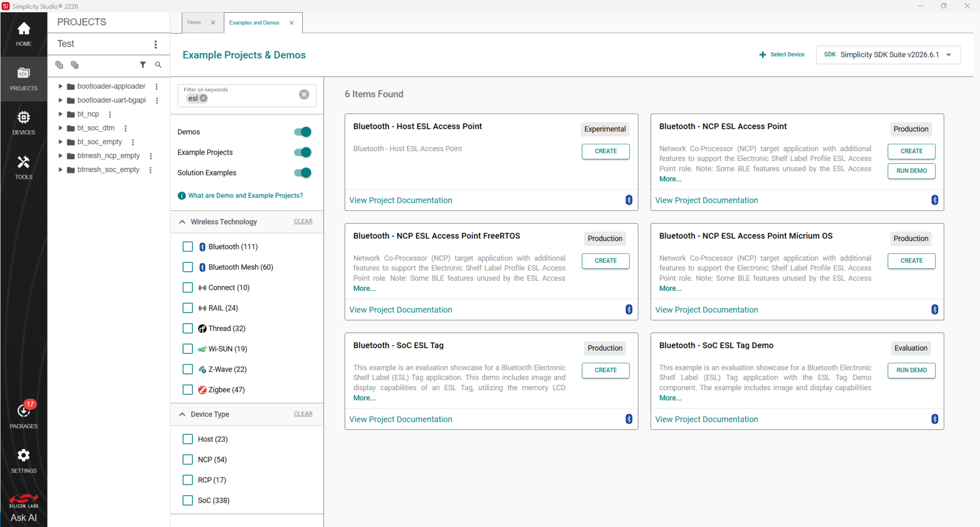
Task: Open kebab menu for bt_soc_dtm project
Action: coord(126,129)
